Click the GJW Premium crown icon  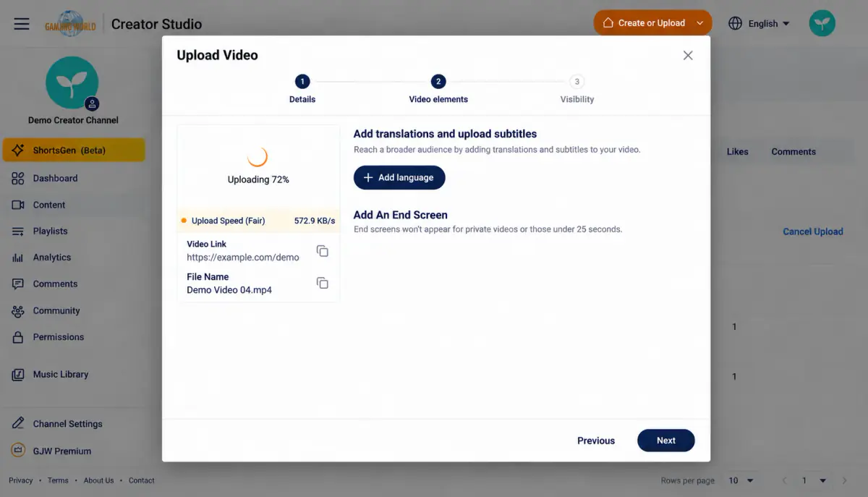18,450
